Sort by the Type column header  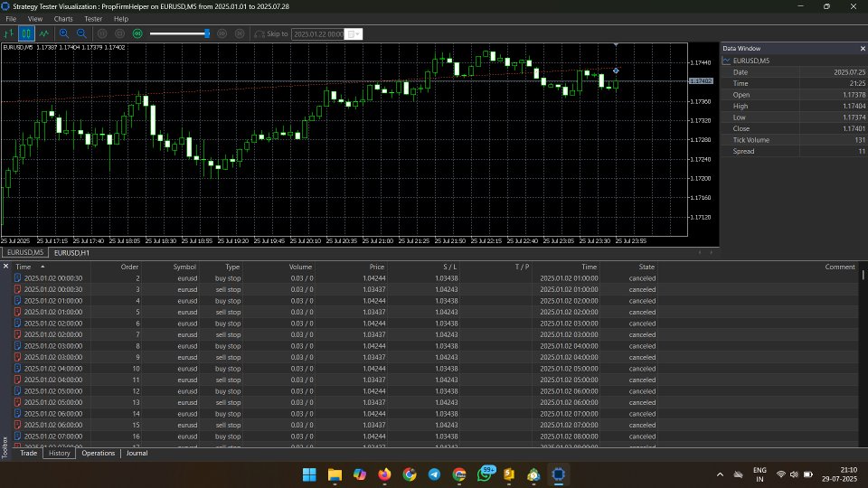pyautogui.click(x=232, y=267)
